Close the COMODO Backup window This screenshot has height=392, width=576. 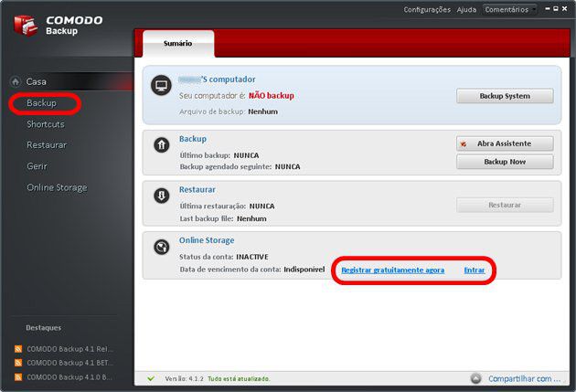[565, 8]
